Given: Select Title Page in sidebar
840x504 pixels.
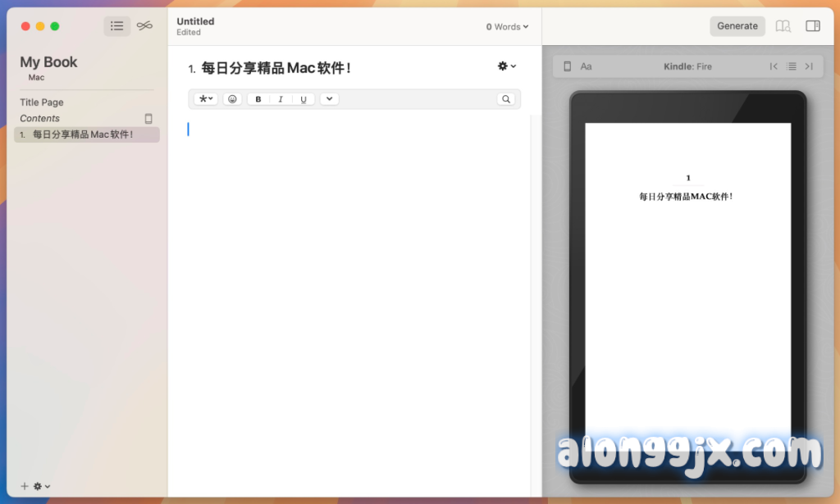Looking at the screenshot, I should tap(42, 102).
